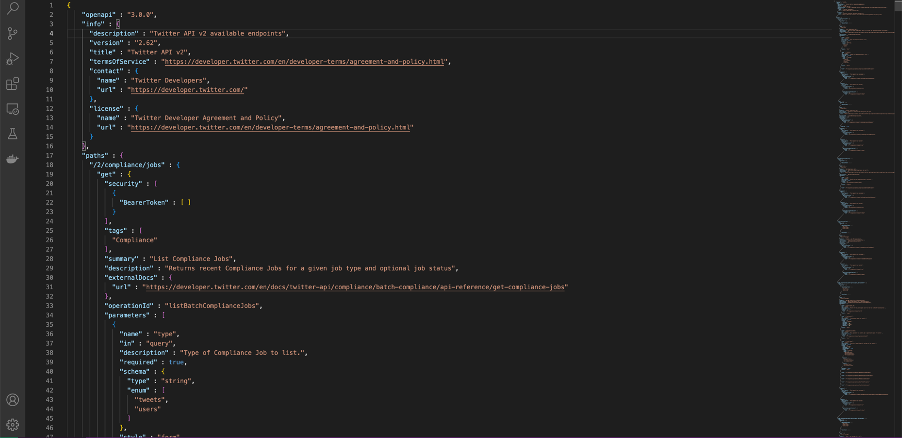The height and width of the screenshot is (438, 902).
Task: Click the "license" key on line 12
Action: point(106,108)
